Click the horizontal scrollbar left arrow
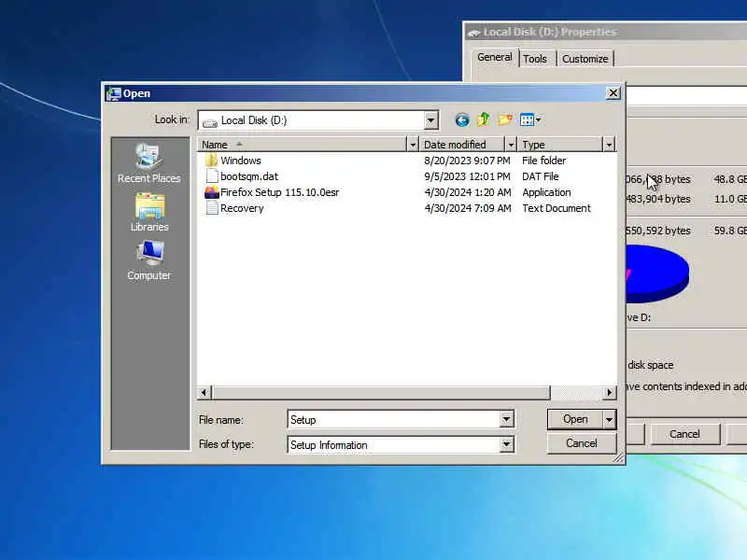747x560 pixels. [x=204, y=392]
